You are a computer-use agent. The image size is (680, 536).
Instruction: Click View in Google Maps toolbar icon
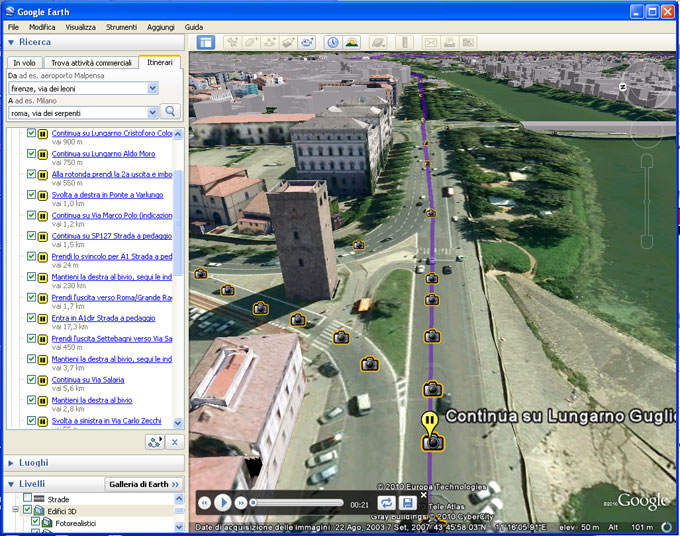coord(468,42)
